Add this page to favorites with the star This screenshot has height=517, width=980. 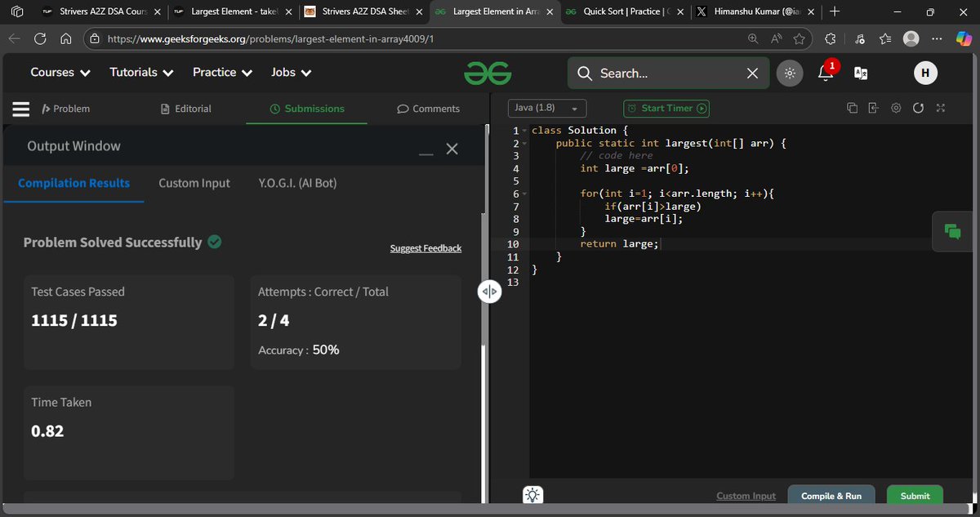(x=799, y=38)
